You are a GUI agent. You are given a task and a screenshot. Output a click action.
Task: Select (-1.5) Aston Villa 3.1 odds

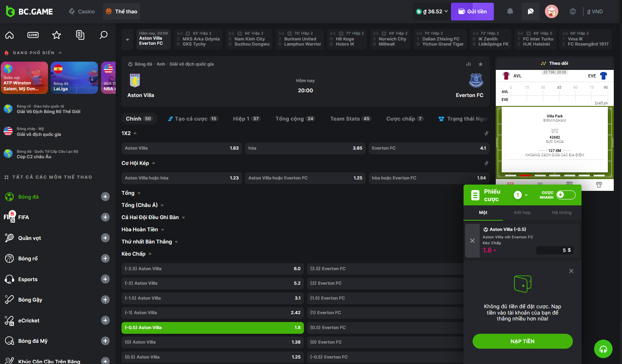pos(213,298)
